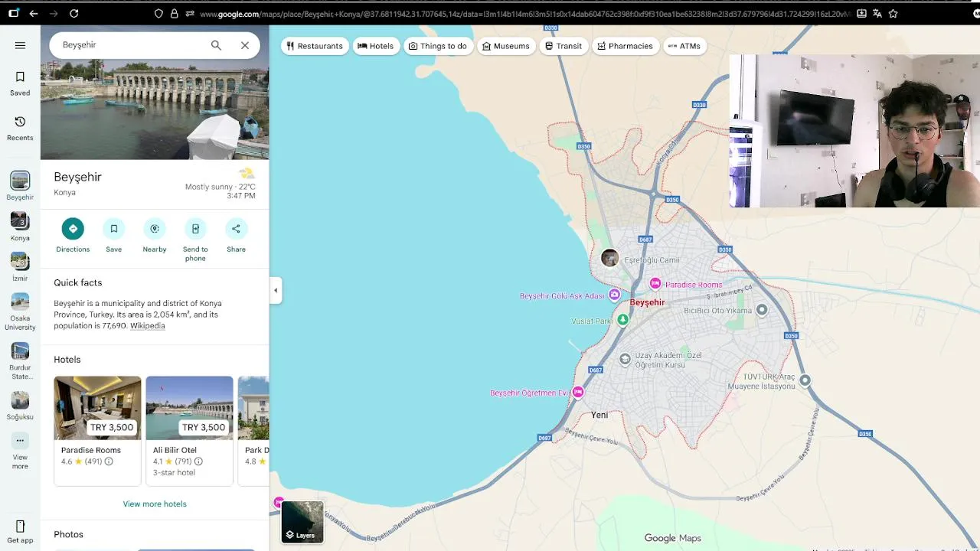This screenshot has width=980, height=551.
Task: Select Beyşehir recent place thumbnail in sidebar
Action: pyautogui.click(x=20, y=181)
